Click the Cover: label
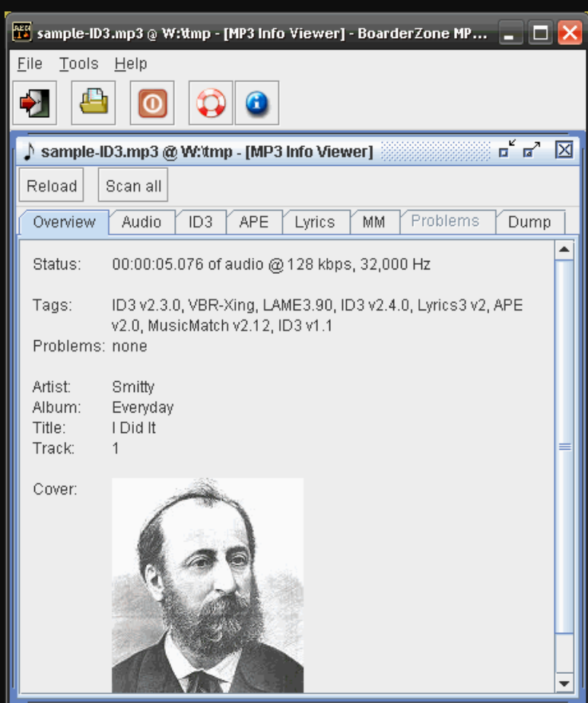Image resolution: width=588 pixels, height=703 pixels. coord(55,489)
